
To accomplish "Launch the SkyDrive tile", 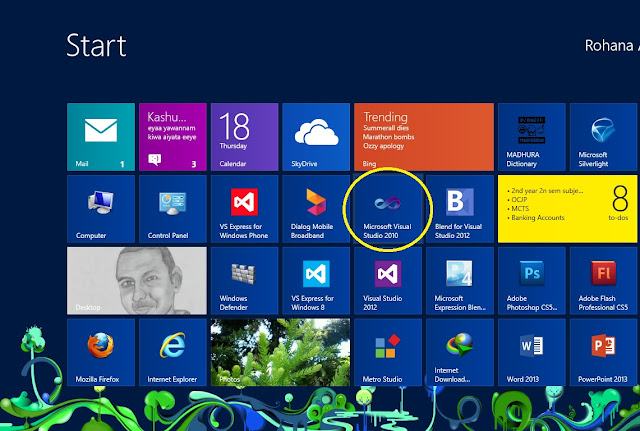I will click(x=316, y=137).
